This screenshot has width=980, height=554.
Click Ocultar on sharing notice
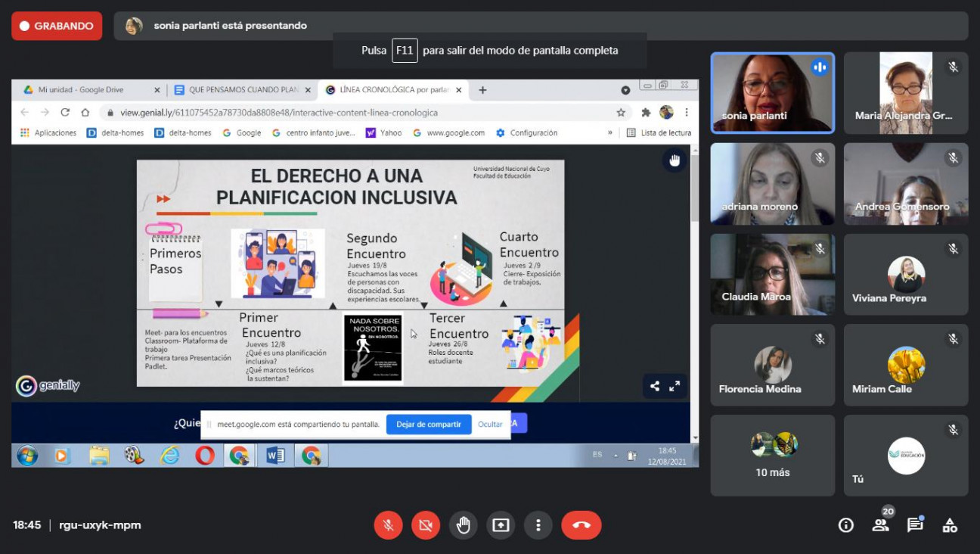(490, 424)
